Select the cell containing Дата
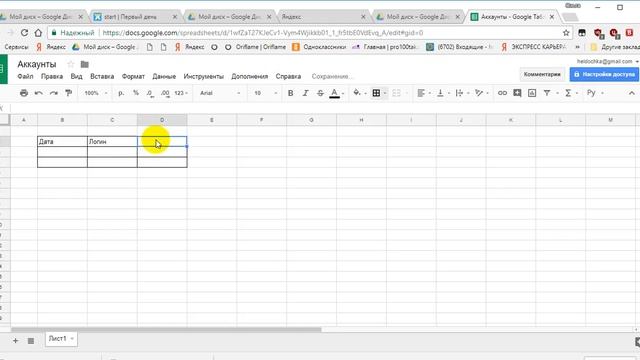640x360 pixels. [x=62, y=142]
